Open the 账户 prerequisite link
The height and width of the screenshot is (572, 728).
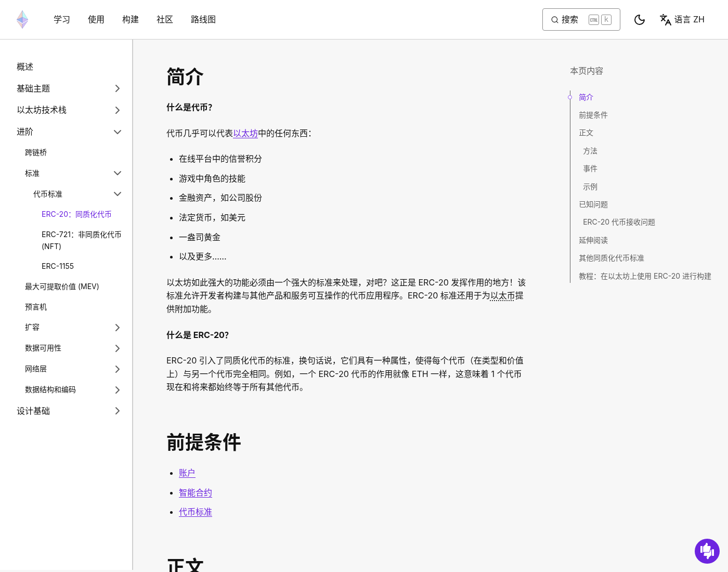point(187,473)
